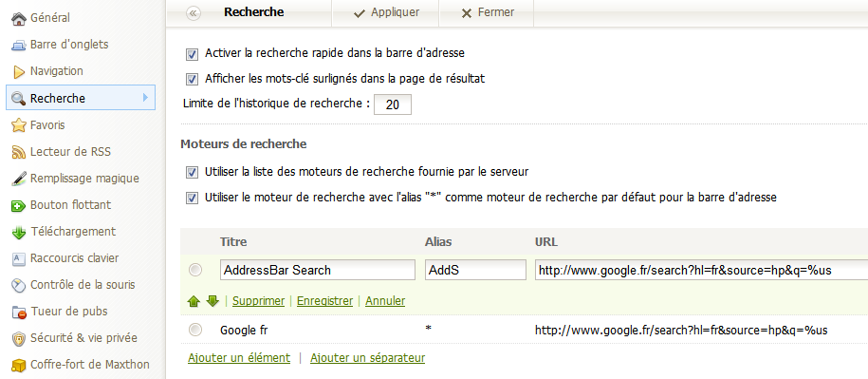Click the Annuler link
The width and height of the screenshot is (868, 379).
tap(385, 301)
